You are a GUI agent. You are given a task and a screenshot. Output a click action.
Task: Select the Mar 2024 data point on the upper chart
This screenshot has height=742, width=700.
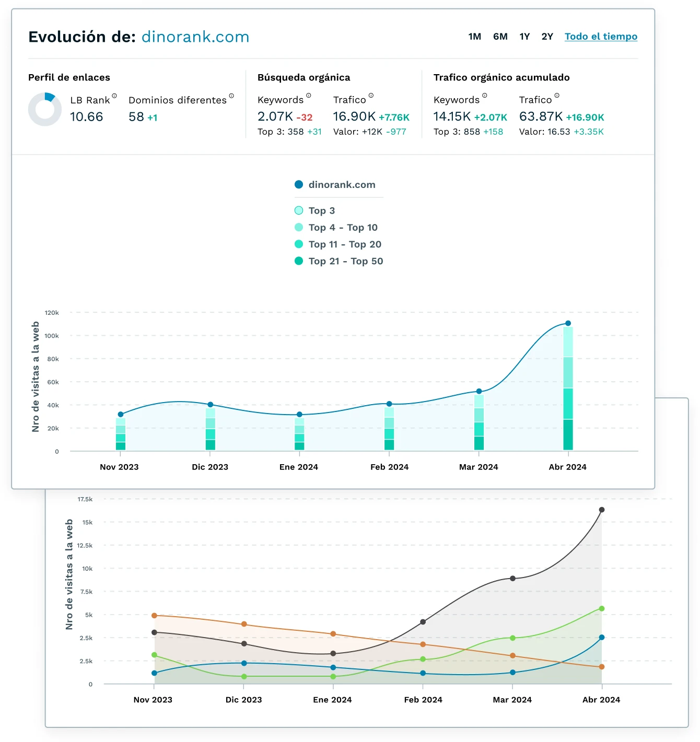pyautogui.click(x=479, y=391)
